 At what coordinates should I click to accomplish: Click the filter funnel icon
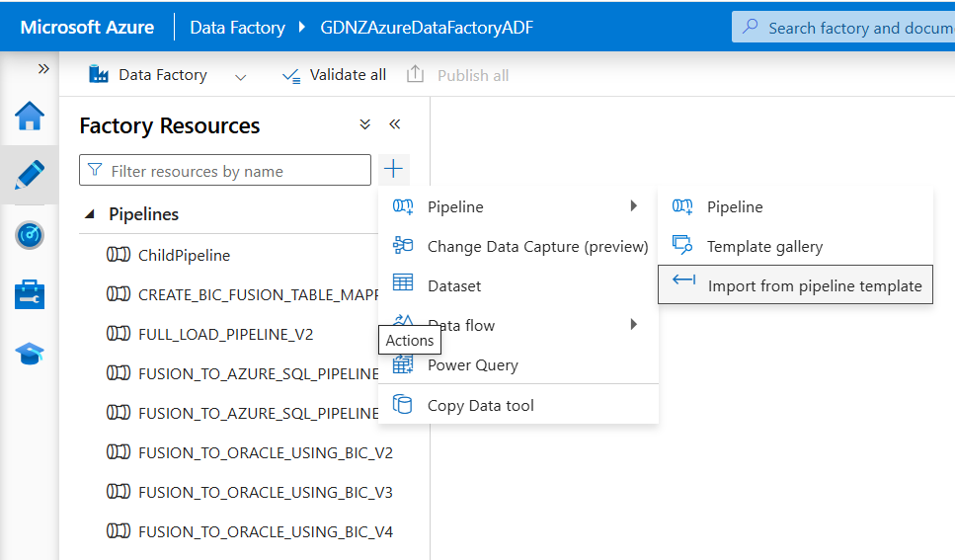[95, 170]
